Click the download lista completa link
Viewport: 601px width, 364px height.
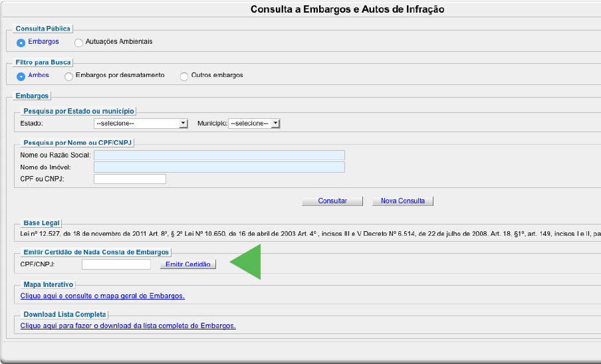coord(128,325)
